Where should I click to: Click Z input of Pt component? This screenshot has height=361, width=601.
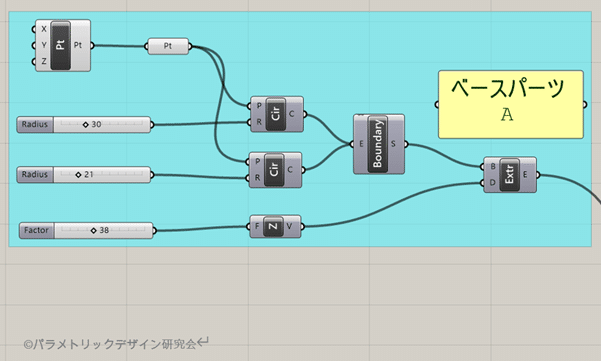(44, 61)
